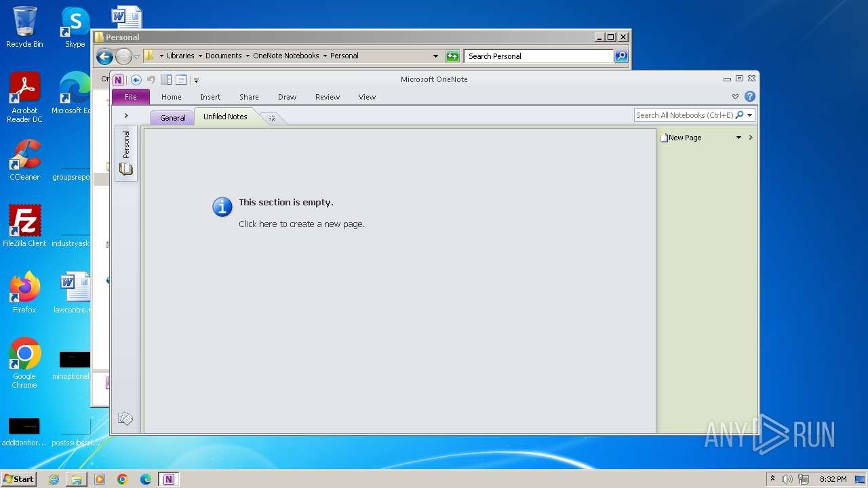Open FileZilla Client desktop icon
Screen dimensions: 868x488
(x=24, y=226)
